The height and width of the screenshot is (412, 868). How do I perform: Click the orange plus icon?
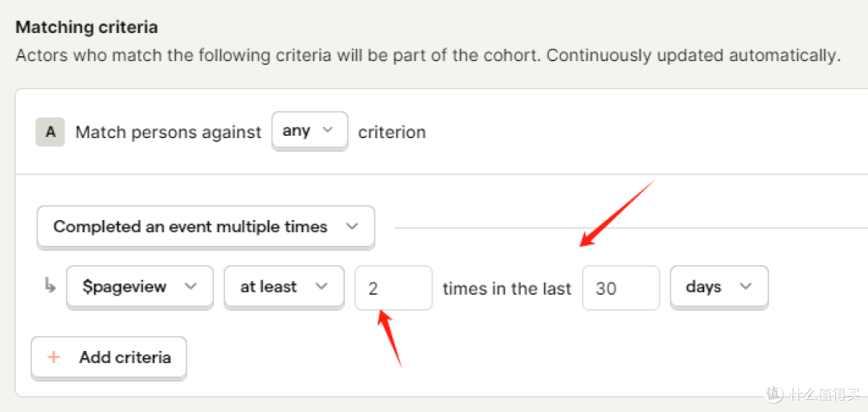(x=54, y=357)
